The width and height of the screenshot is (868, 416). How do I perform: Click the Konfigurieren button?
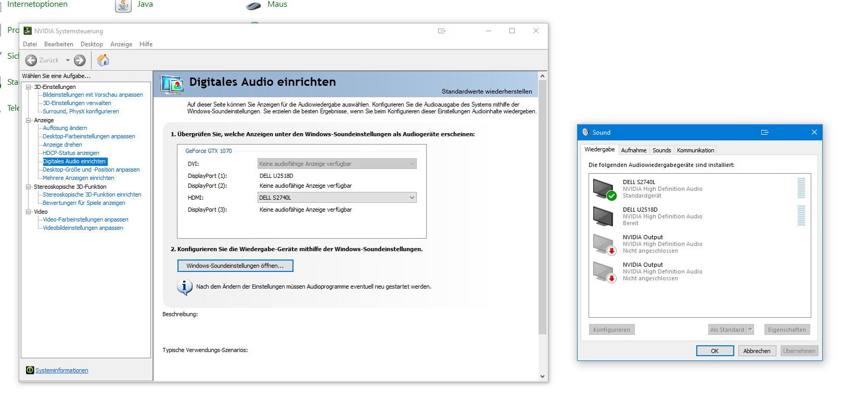(611, 330)
